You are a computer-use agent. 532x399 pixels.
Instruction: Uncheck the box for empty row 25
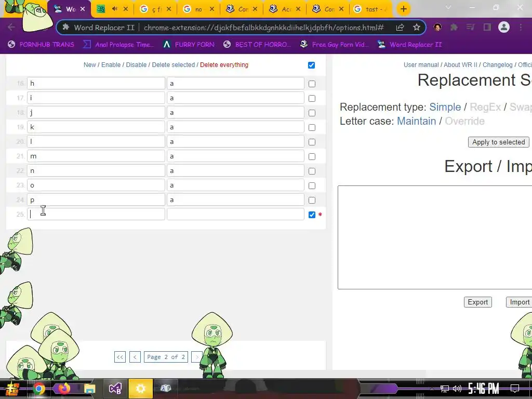tap(312, 215)
